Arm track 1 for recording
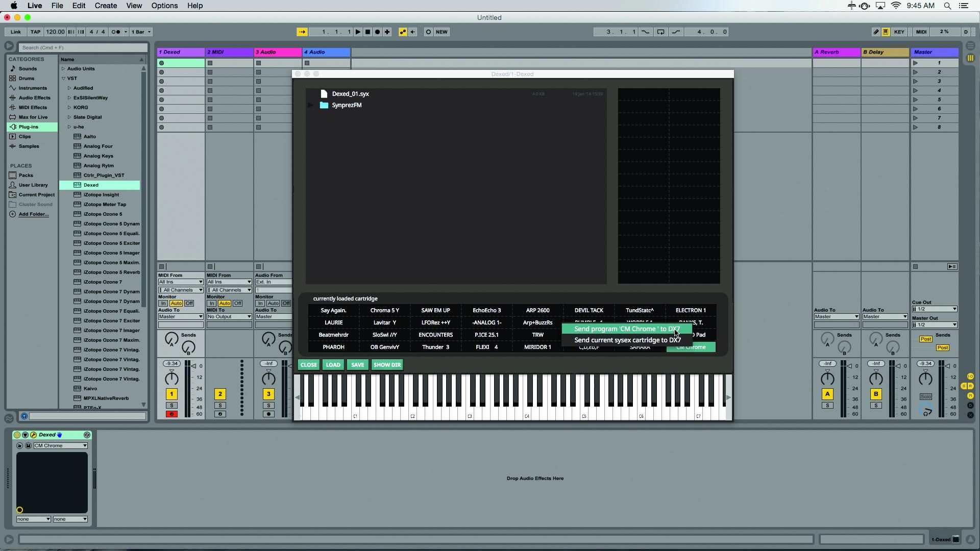 tap(171, 414)
